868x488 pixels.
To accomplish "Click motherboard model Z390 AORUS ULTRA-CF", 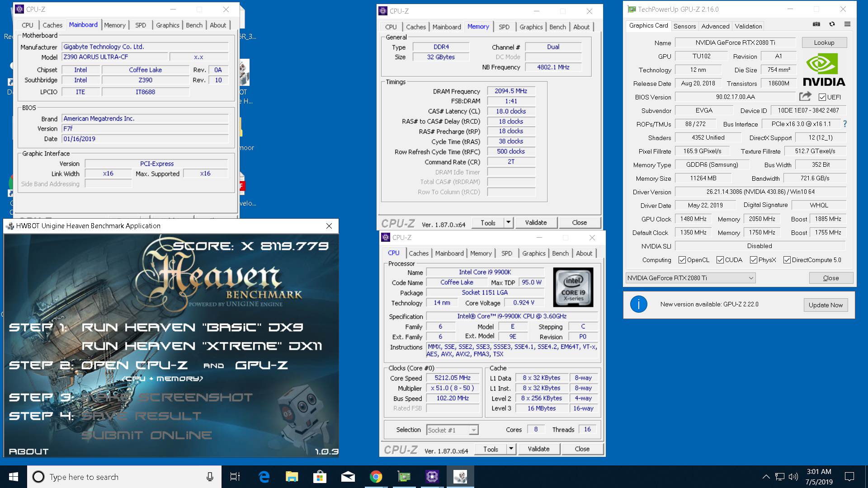I will pos(114,57).
